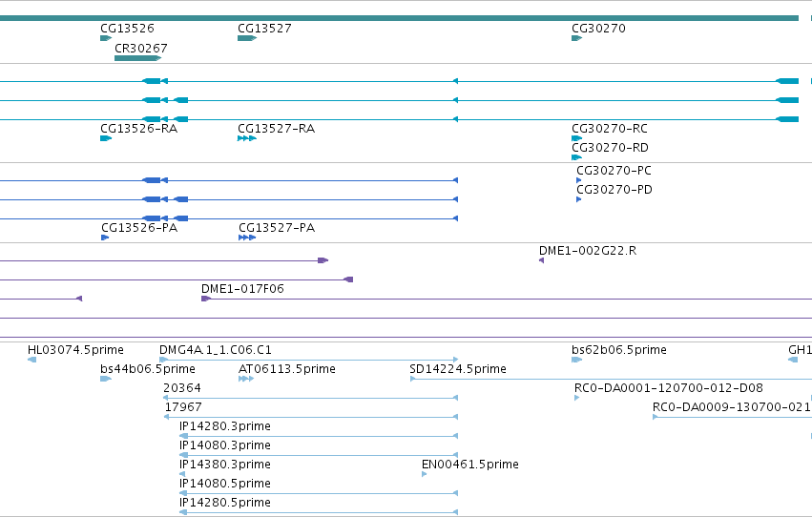Click the CG30270 gene feature
The image size is (812, 517).
tap(577, 38)
